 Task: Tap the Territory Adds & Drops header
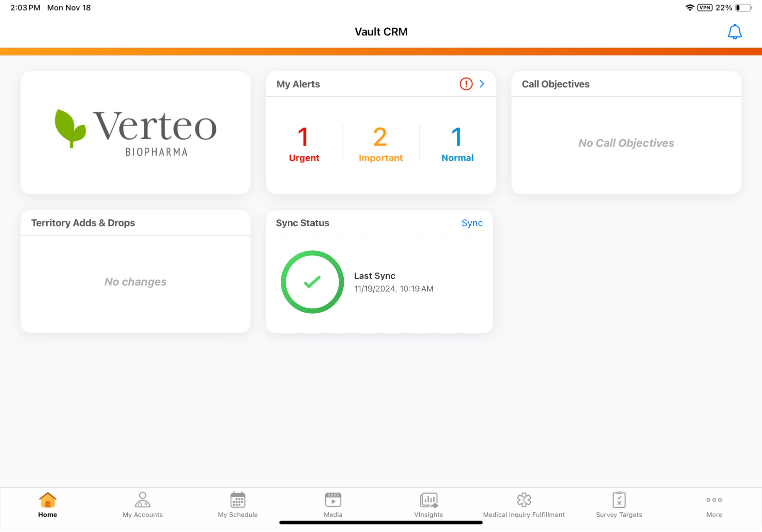click(83, 223)
